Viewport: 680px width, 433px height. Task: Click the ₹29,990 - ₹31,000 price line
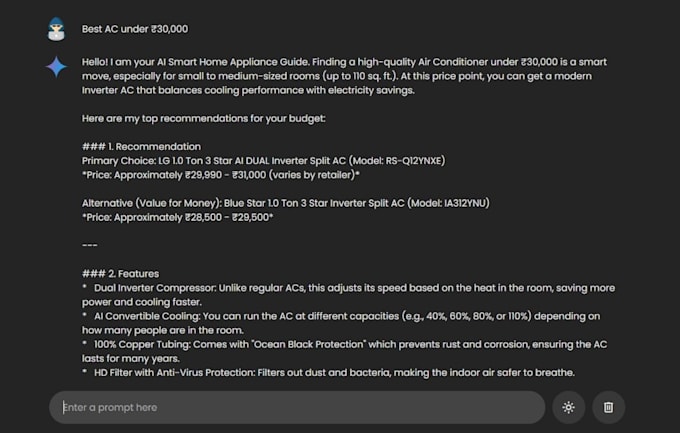pyautogui.click(x=221, y=175)
